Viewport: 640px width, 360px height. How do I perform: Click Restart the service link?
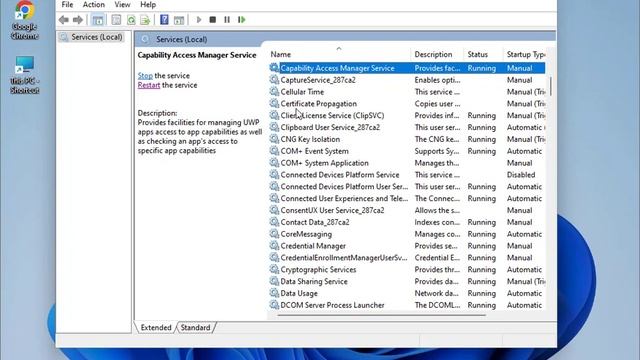point(149,85)
